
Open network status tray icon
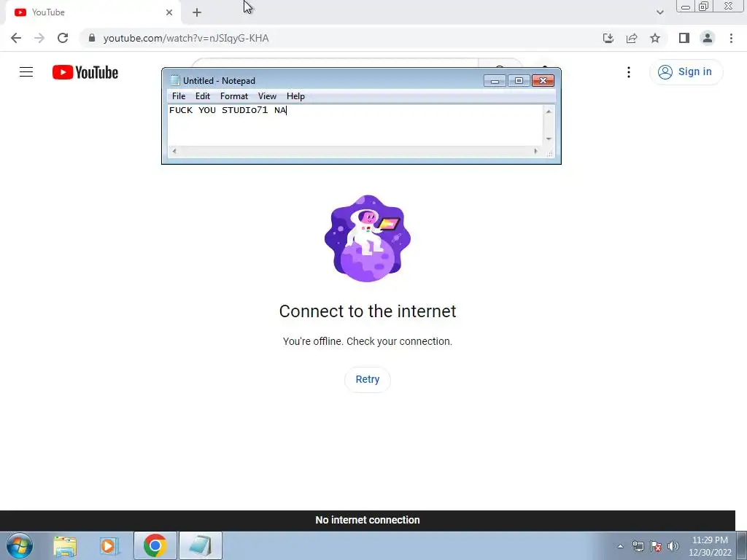point(638,546)
